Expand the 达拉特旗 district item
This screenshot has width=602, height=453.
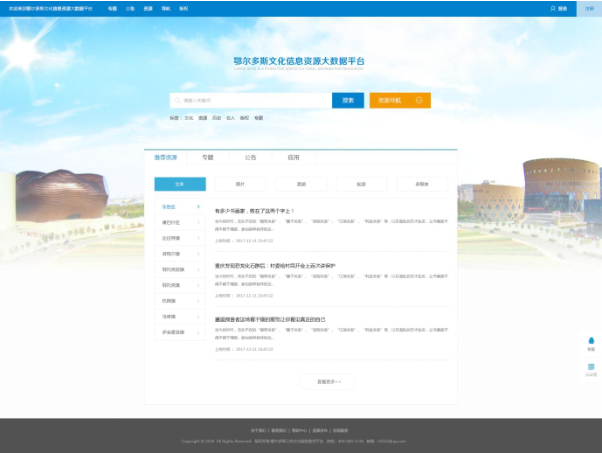[x=179, y=238]
